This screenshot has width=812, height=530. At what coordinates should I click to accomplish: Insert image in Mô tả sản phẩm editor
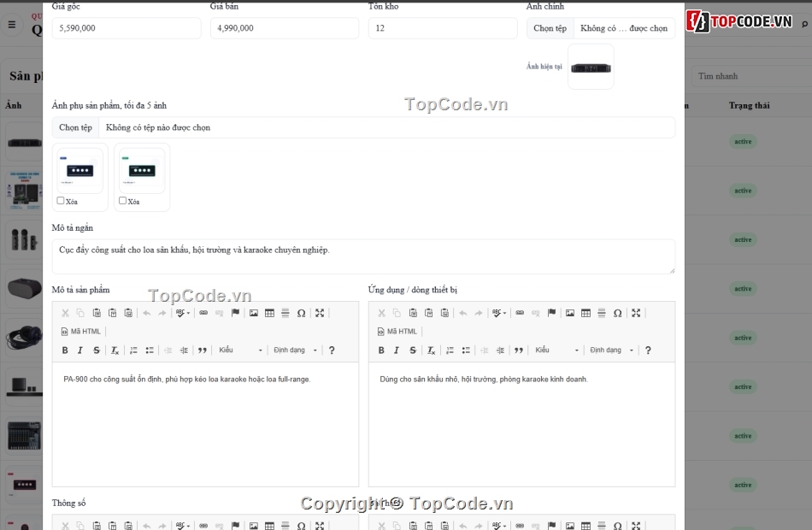pos(253,313)
